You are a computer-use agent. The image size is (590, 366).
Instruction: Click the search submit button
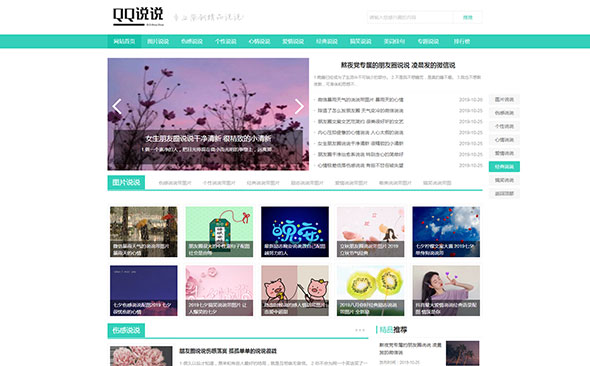point(468,17)
